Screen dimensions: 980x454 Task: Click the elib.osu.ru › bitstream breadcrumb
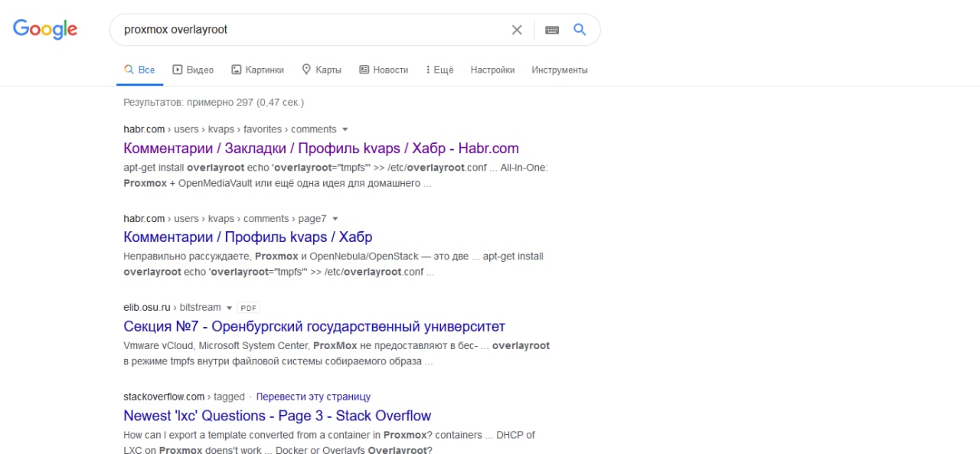[171, 308]
